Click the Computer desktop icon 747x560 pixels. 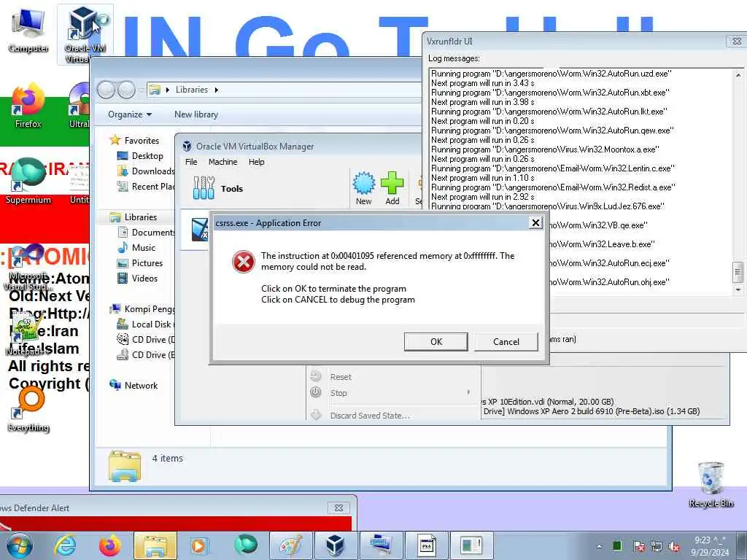pos(28,31)
